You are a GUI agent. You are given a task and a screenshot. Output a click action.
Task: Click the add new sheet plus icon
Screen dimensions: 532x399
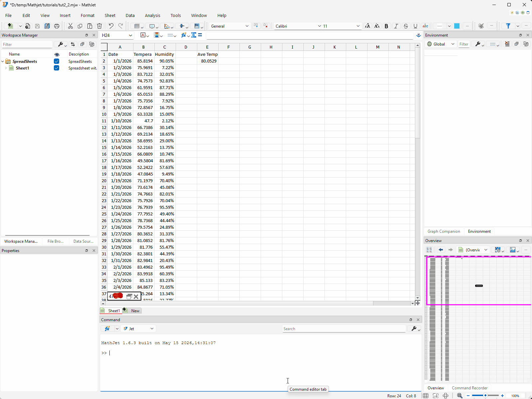125,310
